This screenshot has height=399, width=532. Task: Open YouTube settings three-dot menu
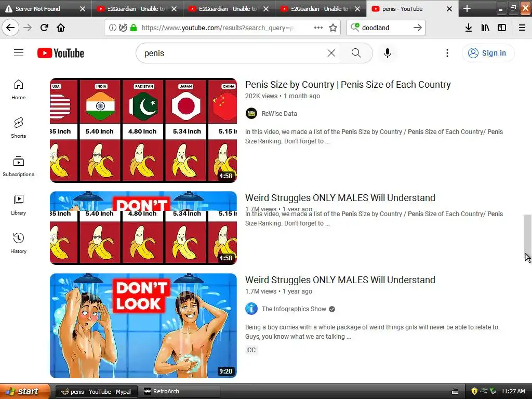coord(447,53)
